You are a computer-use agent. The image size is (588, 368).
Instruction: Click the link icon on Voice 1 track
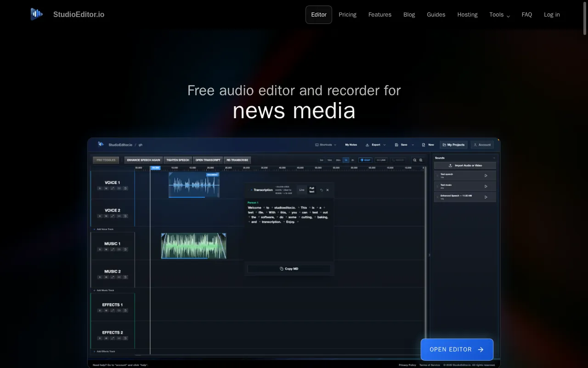119,188
